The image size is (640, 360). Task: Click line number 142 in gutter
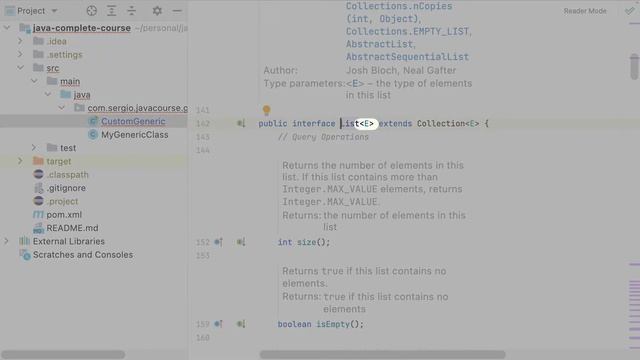pos(203,123)
